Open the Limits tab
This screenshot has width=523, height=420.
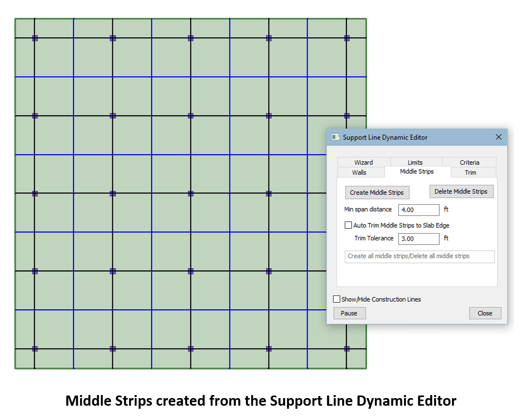(x=415, y=162)
